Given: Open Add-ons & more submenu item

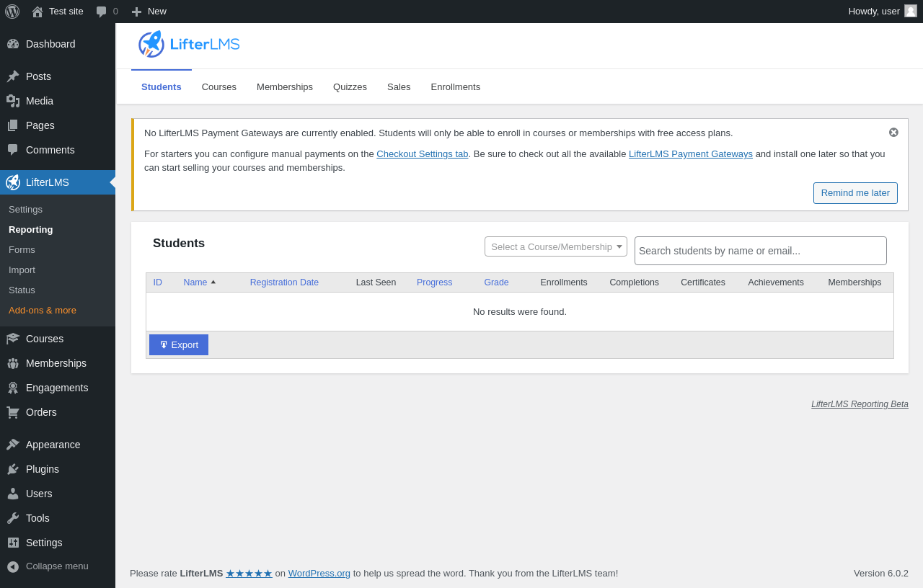Looking at the screenshot, I should pyautogui.click(x=43, y=311).
